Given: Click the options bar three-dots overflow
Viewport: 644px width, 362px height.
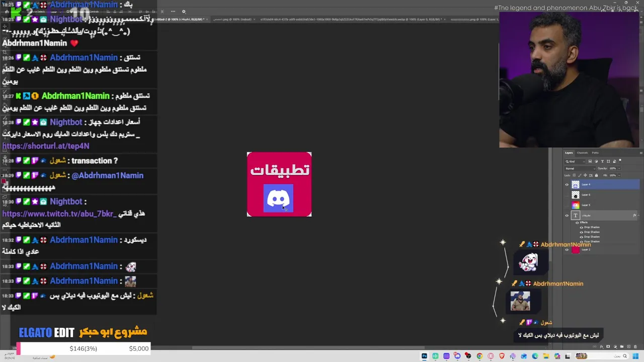Looking at the screenshot, I should (x=173, y=11).
